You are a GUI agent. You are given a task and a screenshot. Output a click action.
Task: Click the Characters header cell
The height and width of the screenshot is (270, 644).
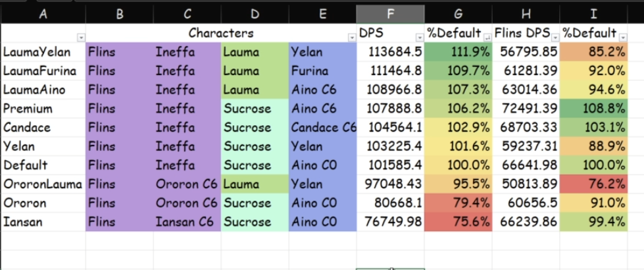[x=221, y=33]
